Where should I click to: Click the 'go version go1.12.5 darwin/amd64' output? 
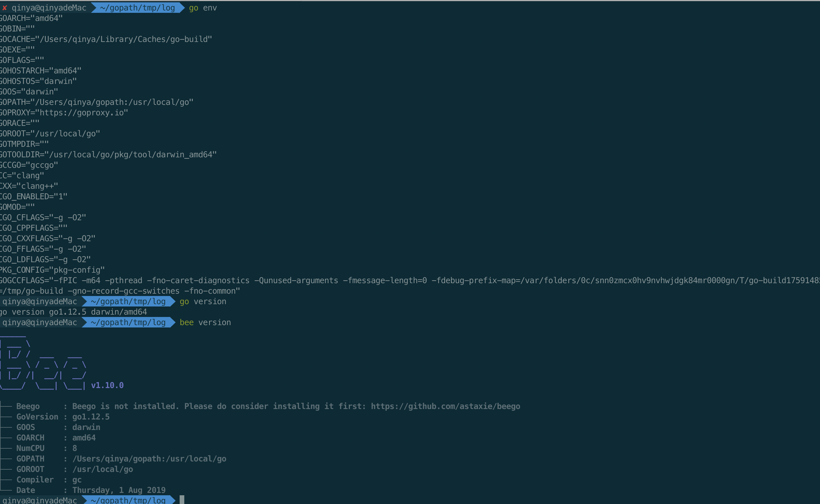(73, 312)
